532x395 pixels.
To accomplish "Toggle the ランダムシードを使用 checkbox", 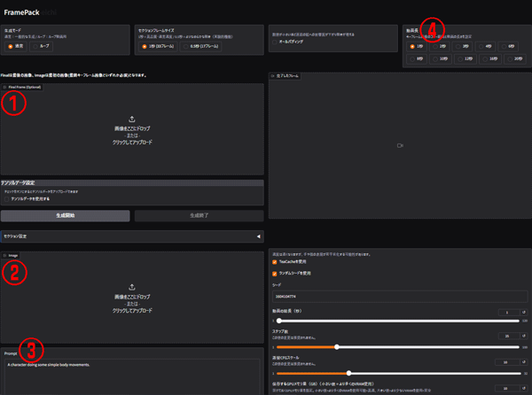I will point(275,274).
